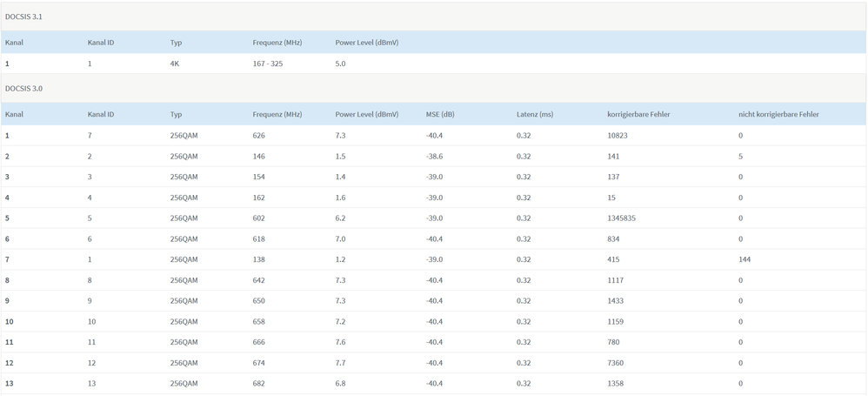Click correctable errors value 7360

click(x=616, y=363)
